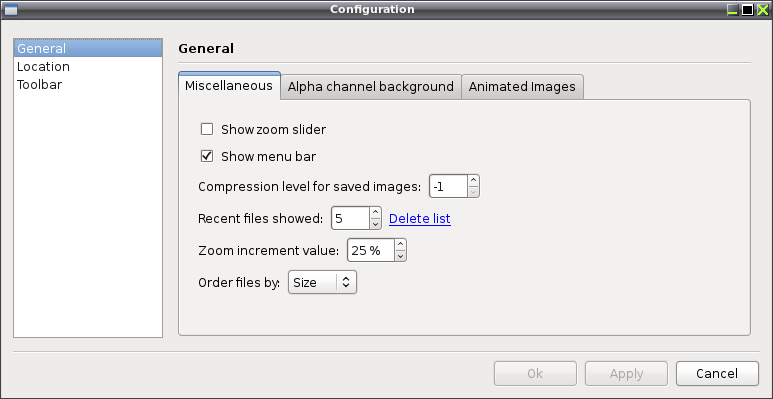Decrease the compression level with down arrow
The image size is (773, 399).
point(473,192)
